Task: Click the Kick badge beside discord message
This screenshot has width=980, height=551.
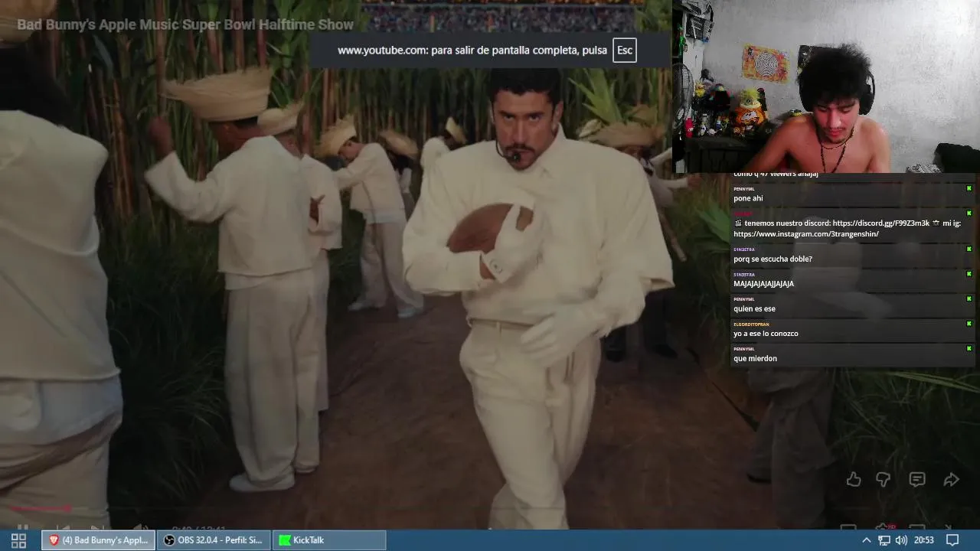Action: coord(969,214)
